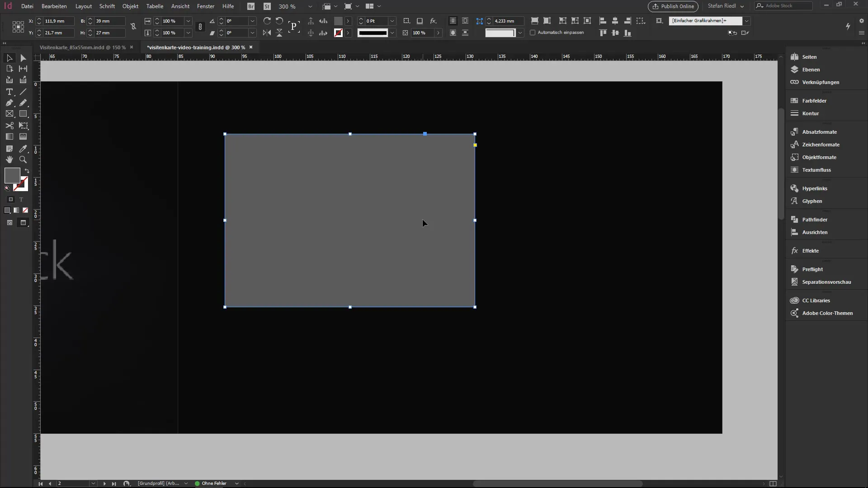
Task: Open the zoom level 300 % dropdown
Action: [x=310, y=6]
